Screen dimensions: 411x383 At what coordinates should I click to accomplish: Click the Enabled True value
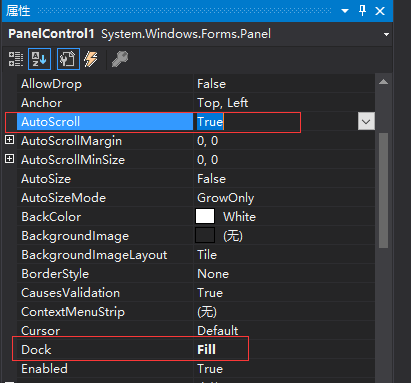click(210, 369)
